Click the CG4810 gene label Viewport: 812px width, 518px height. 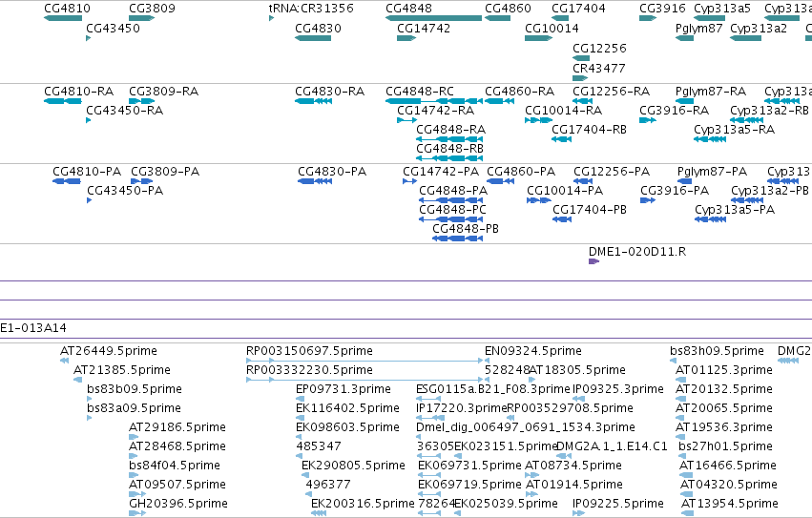[x=67, y=9]
